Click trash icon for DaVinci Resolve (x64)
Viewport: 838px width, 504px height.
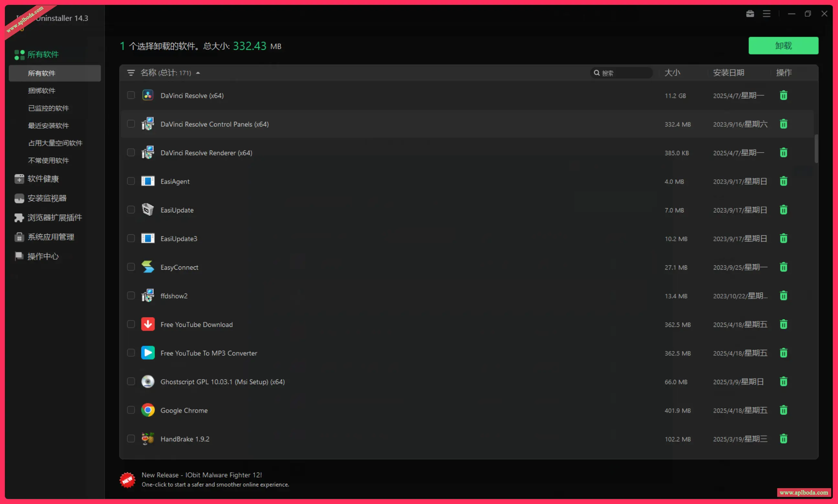tap(783, 95)
